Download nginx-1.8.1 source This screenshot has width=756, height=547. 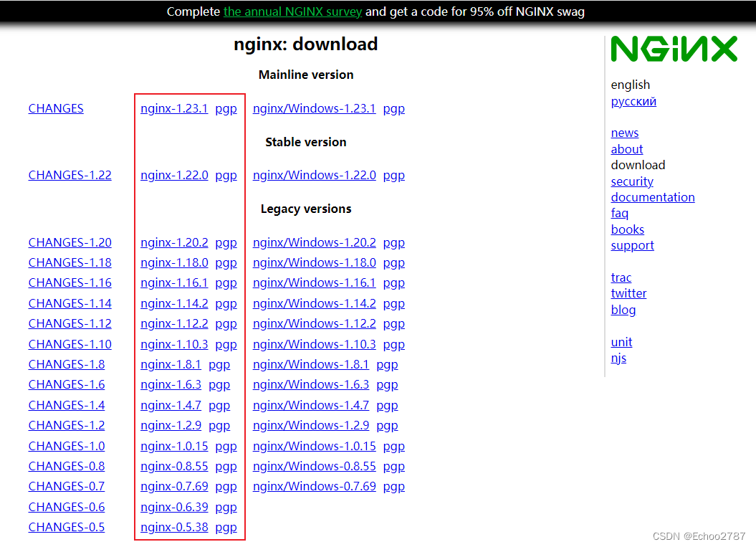[x=171, y=364]
